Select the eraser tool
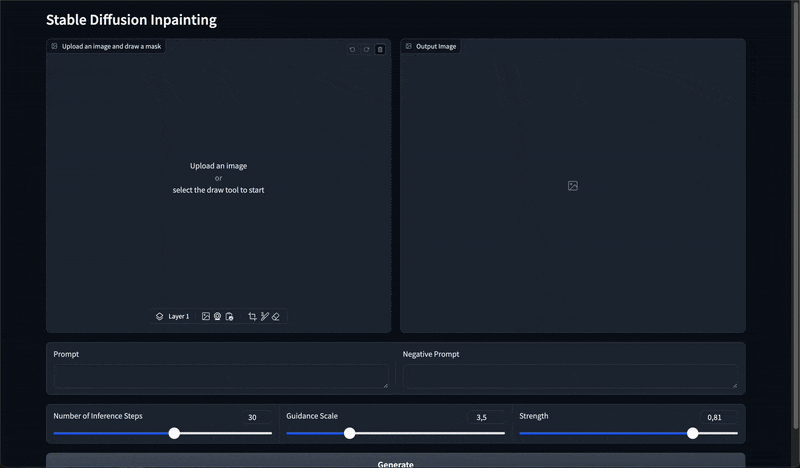Viewport: 800px width, 468px height. pos(276,316)
